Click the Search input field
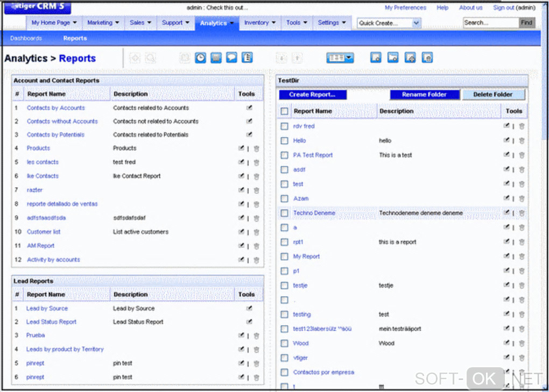This screenshot has width=549, height=392. 490,23
